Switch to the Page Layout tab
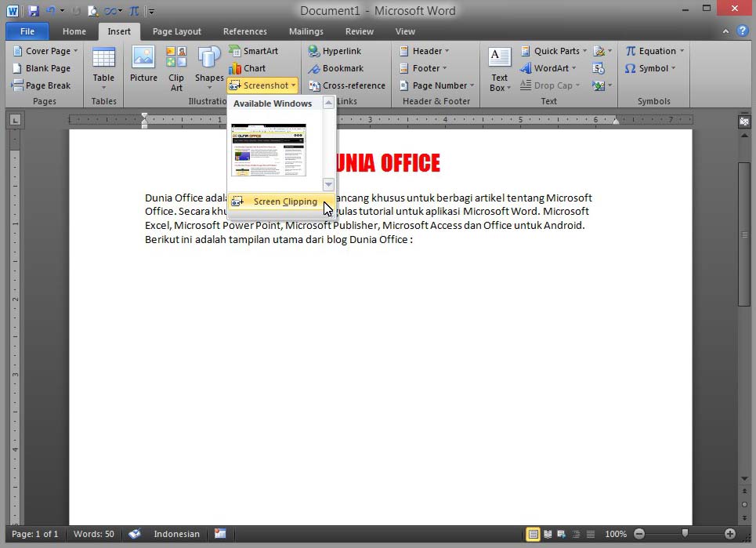Image resolution: width=756 pixels, height=548 pixels. tap(176, 31)
